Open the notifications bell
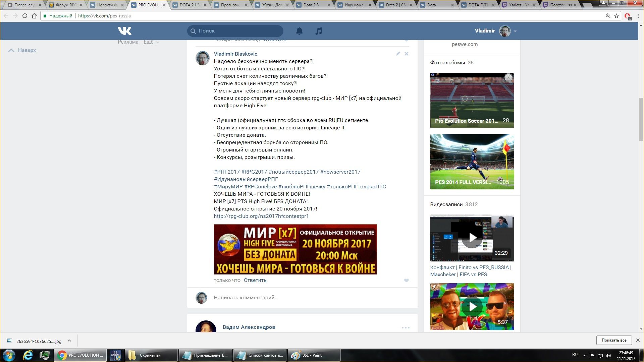The image size is (644, 362). pyautogui.click(x=299, y=31)
